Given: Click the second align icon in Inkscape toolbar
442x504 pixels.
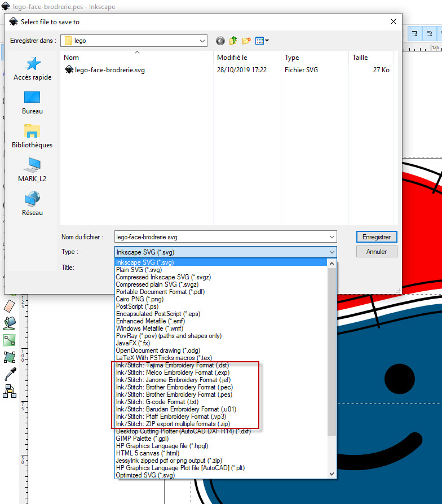Looking at the screenshot, I should pyautogui.click(x=430, y=33).
